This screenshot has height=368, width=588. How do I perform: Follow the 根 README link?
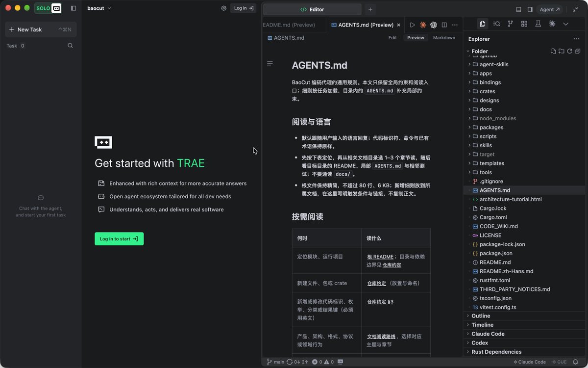[x=380, y=257]
